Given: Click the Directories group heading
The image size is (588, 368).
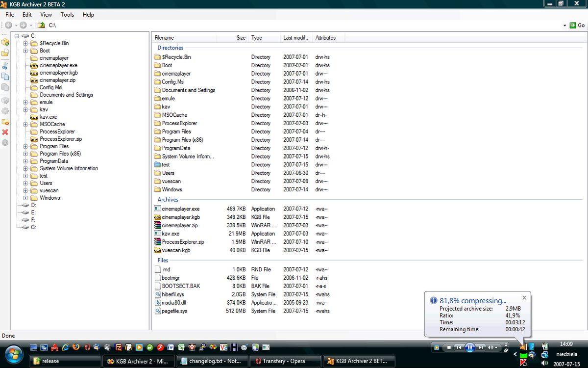Looking at the screenshot, I should [170, 48].
